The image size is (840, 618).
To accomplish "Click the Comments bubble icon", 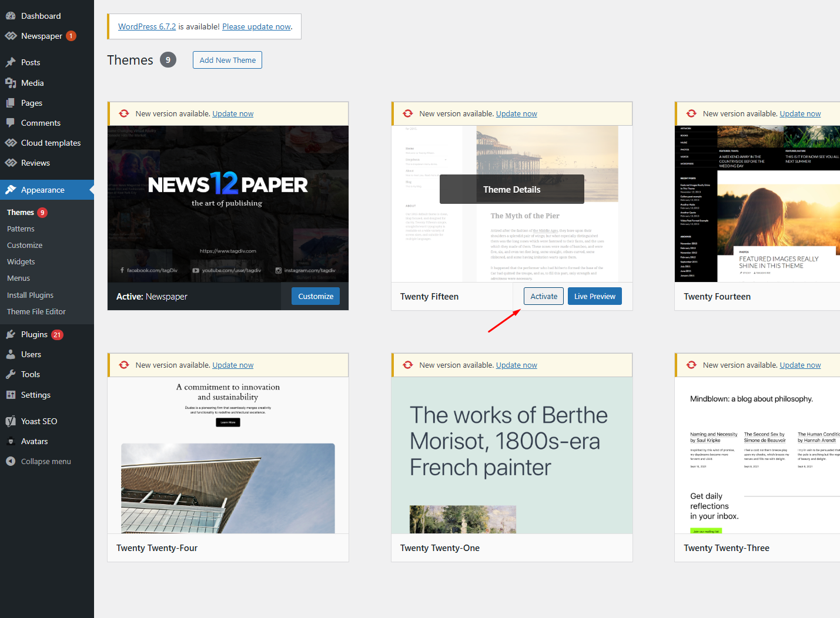I will coord(11,123).
